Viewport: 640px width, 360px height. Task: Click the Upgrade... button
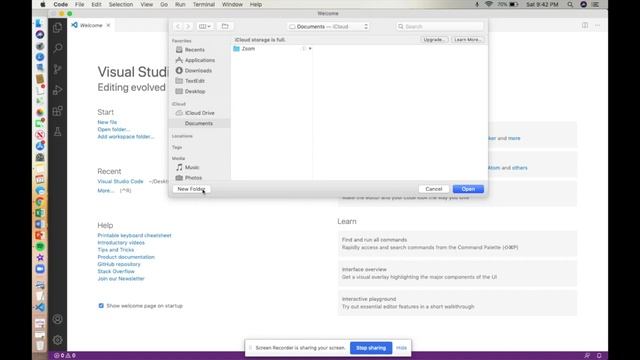[434, 40]
